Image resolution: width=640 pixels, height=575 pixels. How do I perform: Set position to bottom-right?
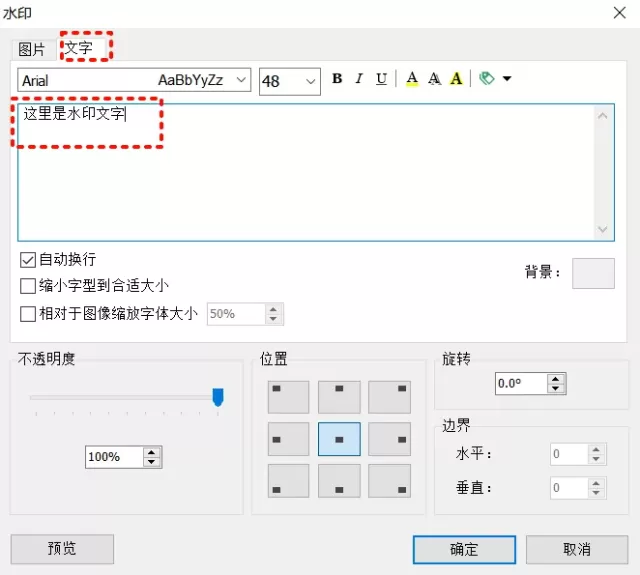click(389, 481)
